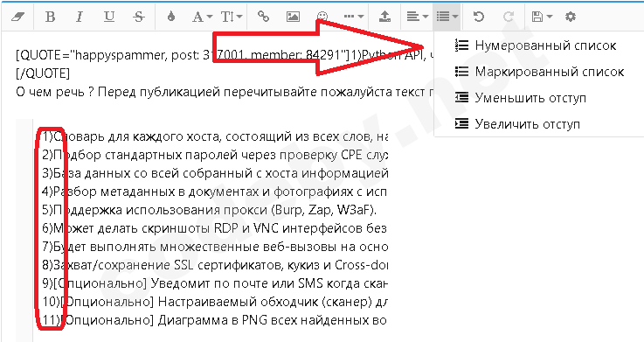Click line 'Подбор стандартных паролей'
644x342 pixels.
pos(215,155)
